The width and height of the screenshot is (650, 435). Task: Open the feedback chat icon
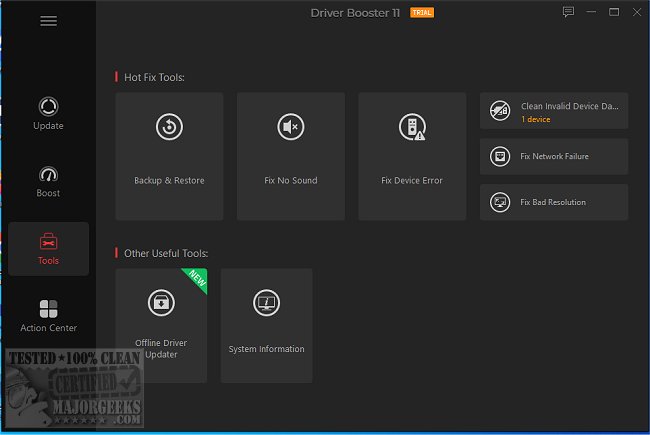coord(568,12)
